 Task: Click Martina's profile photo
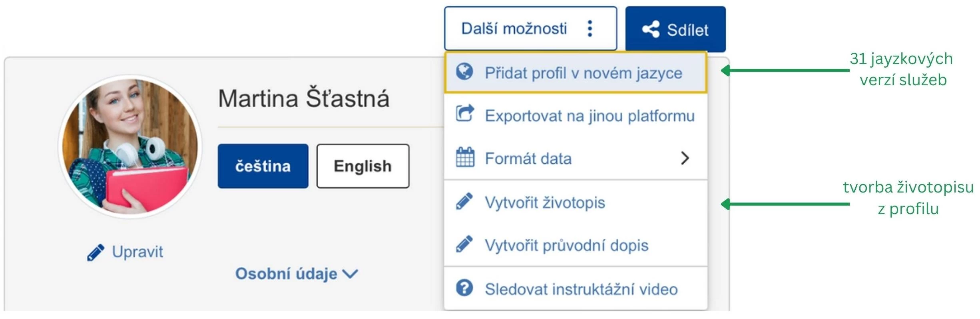coord(130,146)
